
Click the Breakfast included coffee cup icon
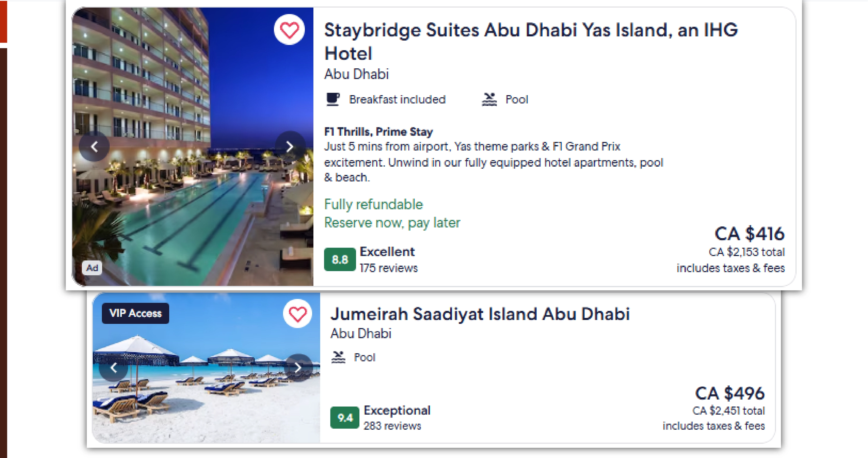pyautogui.click(x=333, y=99)
